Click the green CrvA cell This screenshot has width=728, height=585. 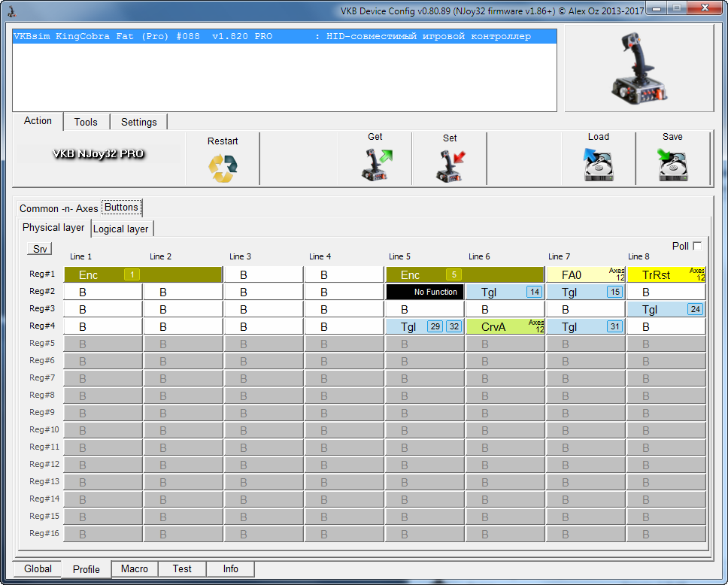(x=505, y=327)
